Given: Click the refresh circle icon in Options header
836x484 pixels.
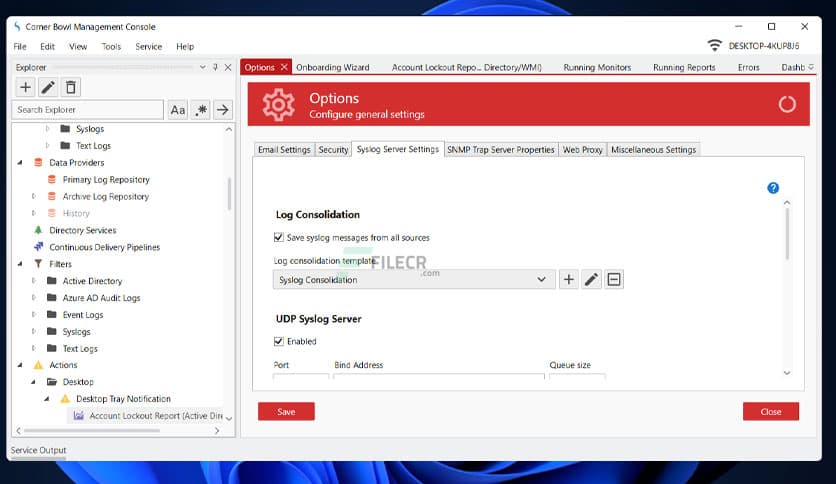Looking at the screenshot, I should [x=787, y=104].
